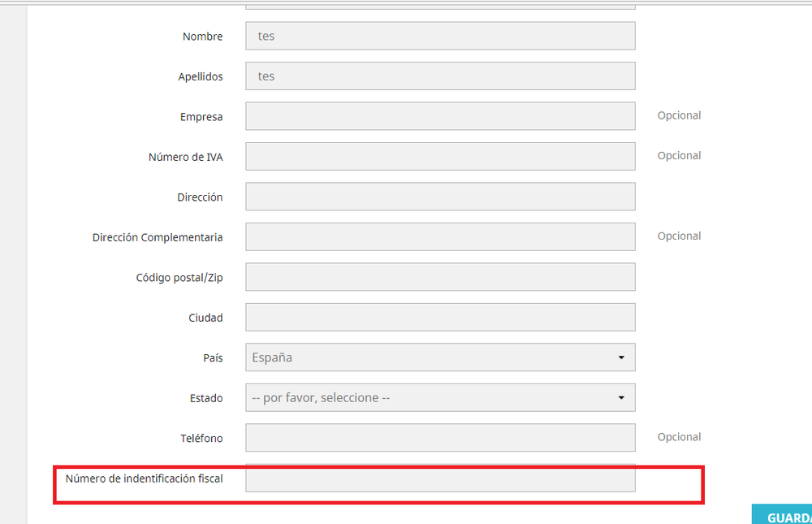
Task: Click the 'Dirección Complementaria' label text
Action: tap(158, 237)
